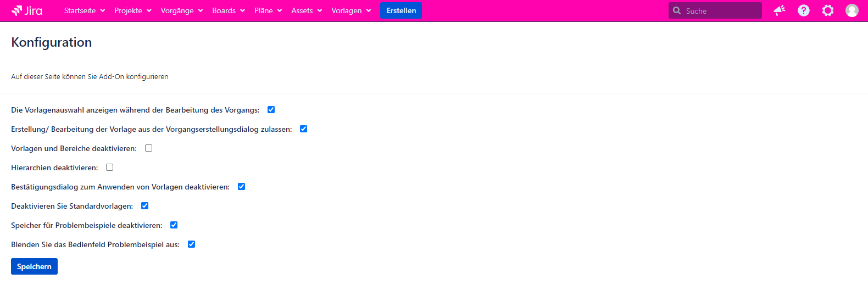868x290 pixels.
Task: Open the Assets dropdown menu
Action: tap(307, 10)
